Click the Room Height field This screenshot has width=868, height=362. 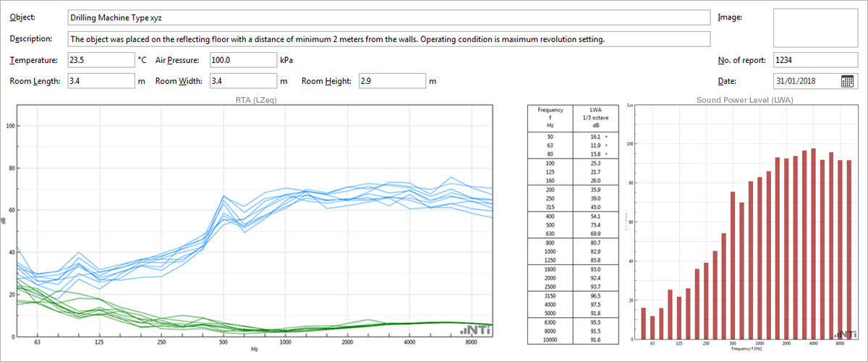pyautogui.click(x=391, y=81)
